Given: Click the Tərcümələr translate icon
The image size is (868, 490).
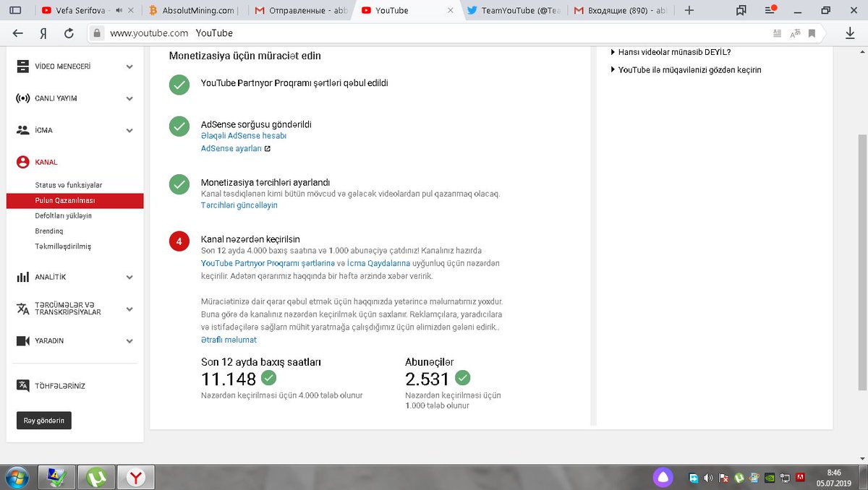Looking at the screenshot, I should (22, 309).
